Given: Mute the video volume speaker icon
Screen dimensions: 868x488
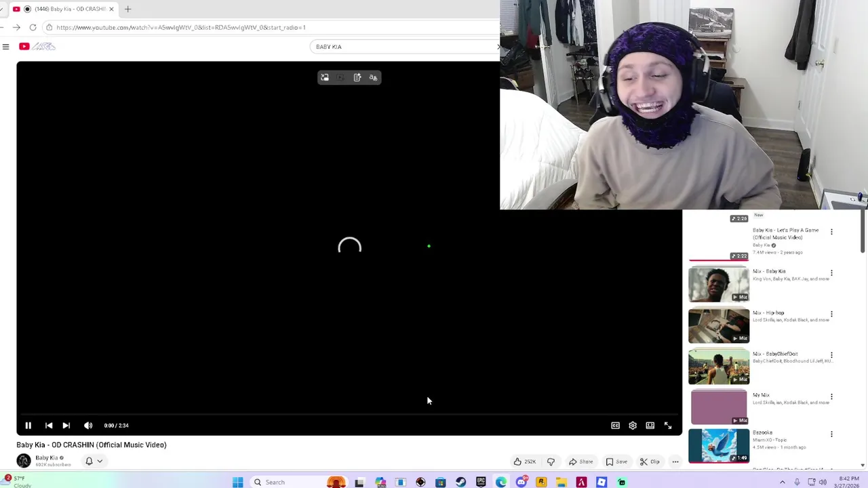Looking at the screenshot, I should pos(88,426).
